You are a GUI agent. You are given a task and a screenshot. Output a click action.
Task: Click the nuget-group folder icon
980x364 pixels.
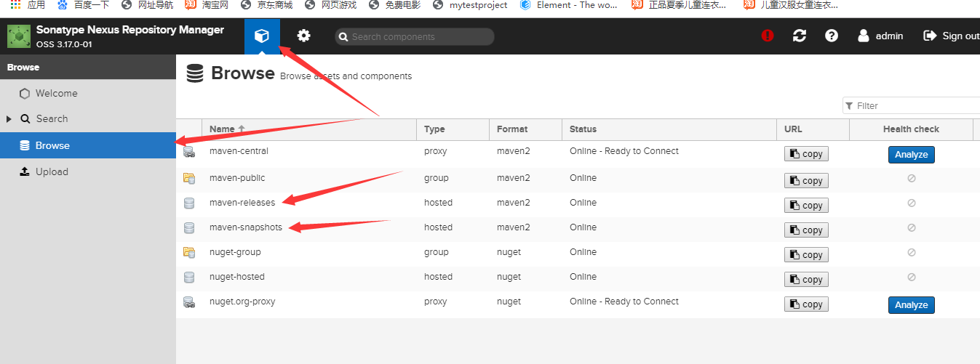pos(189,252)
